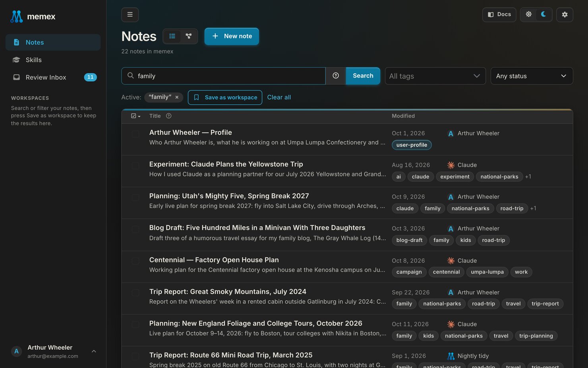This screenshot has width=588, height=368.
Task: Open the Docs panel
Action: pos(499,15)
